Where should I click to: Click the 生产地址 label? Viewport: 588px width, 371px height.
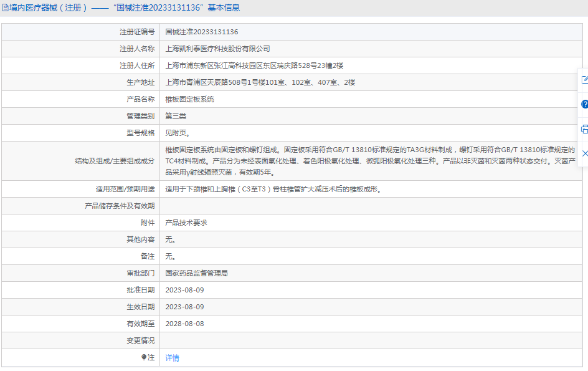click(x=141, y=82)
